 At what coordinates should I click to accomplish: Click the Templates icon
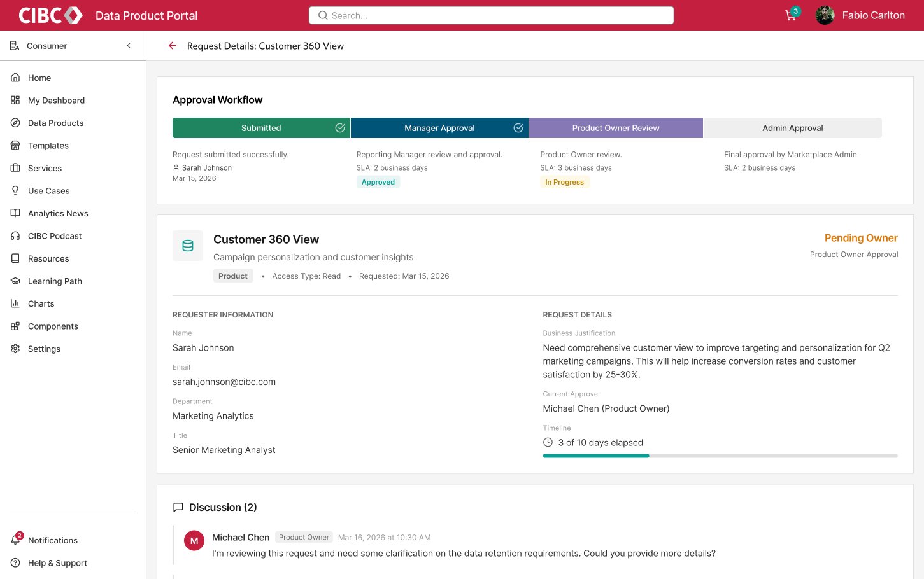tap(15, 146)
